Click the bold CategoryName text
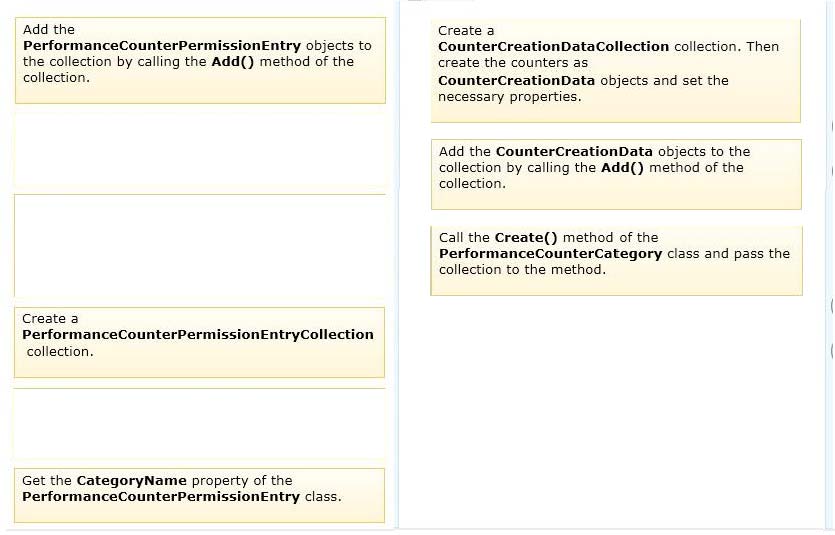The width and height of the screenshot is (835, 535). [x=132, y=481]
